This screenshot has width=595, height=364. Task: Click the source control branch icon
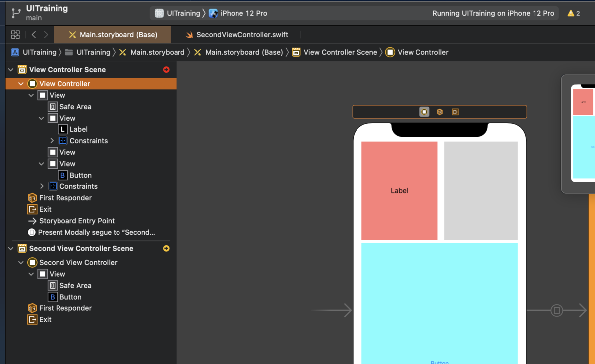pyautogui.click(x=16, y=13)
